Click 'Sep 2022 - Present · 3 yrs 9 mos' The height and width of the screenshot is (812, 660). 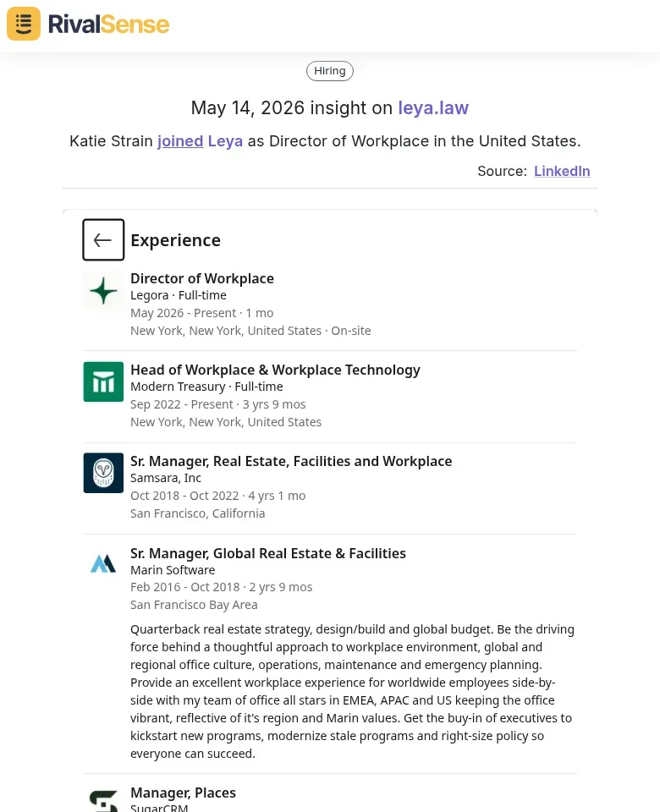pyautogui.click(x=218, y=404)
